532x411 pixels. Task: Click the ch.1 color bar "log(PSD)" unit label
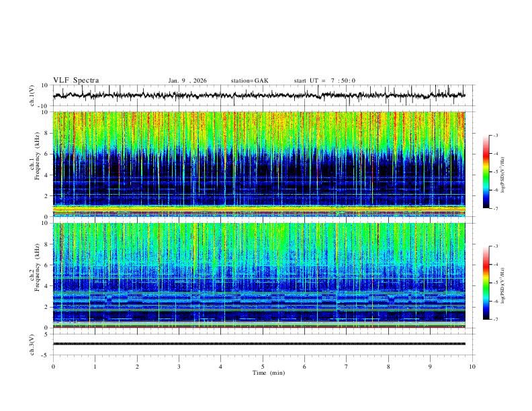tap(502, 175)
